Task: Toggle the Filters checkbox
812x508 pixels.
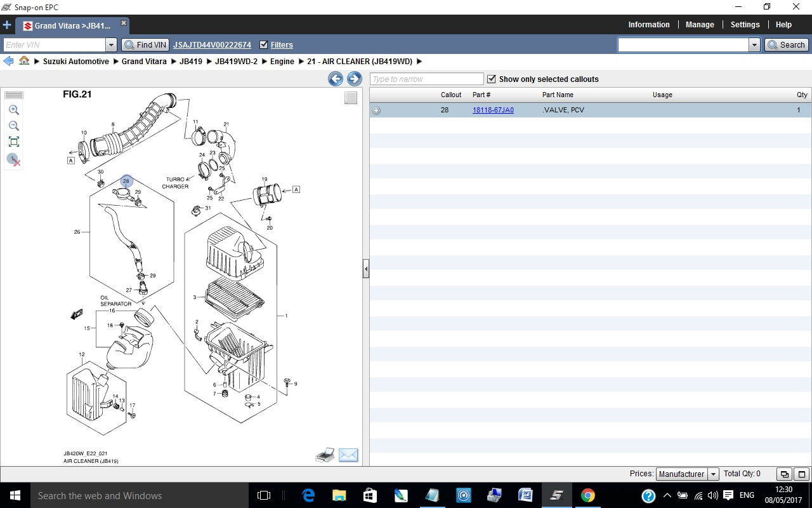Action: point(264,44)
